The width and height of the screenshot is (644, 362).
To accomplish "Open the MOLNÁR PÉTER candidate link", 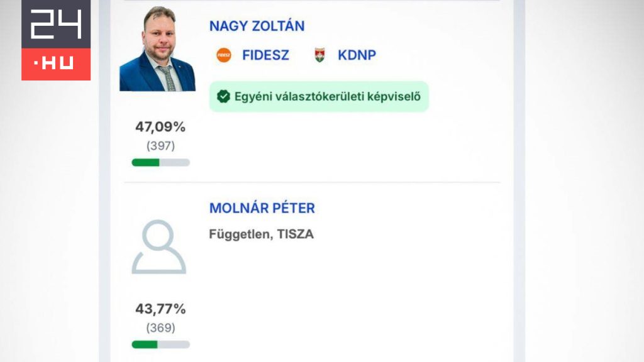I will 262,208.
